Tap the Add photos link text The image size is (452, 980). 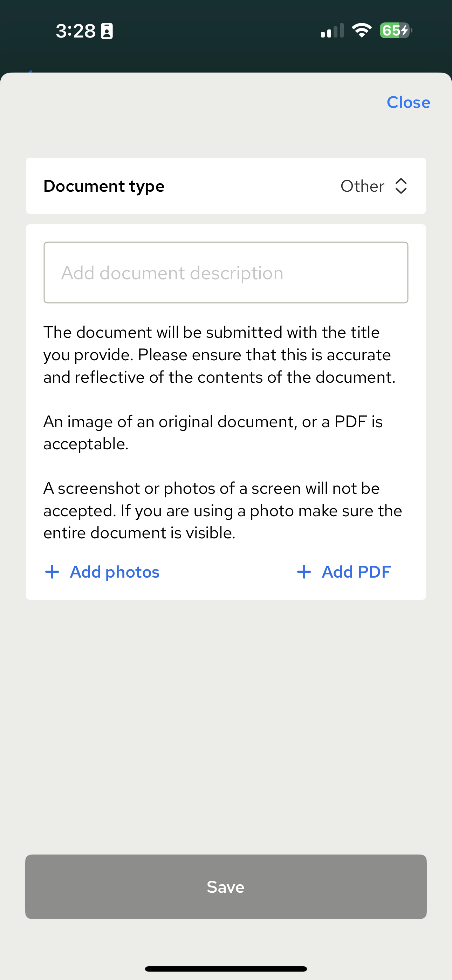tap(115, 572)
